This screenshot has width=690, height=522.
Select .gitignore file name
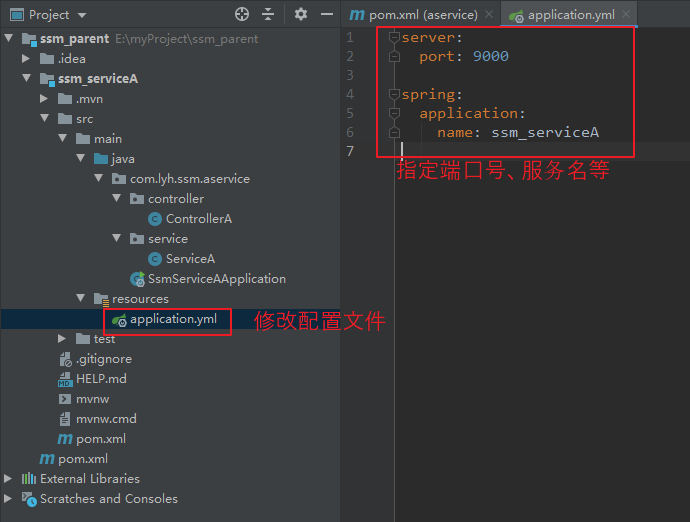(104, 359)
